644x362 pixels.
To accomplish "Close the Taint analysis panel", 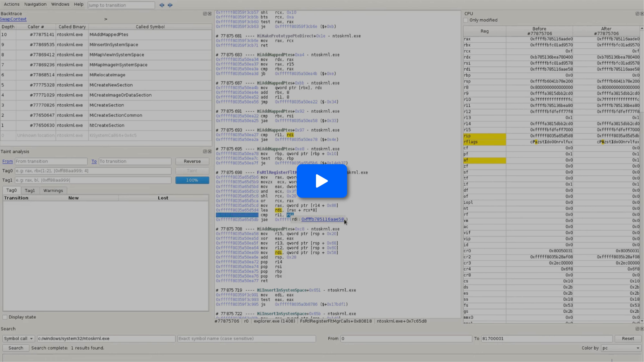I will click(210, 151).
